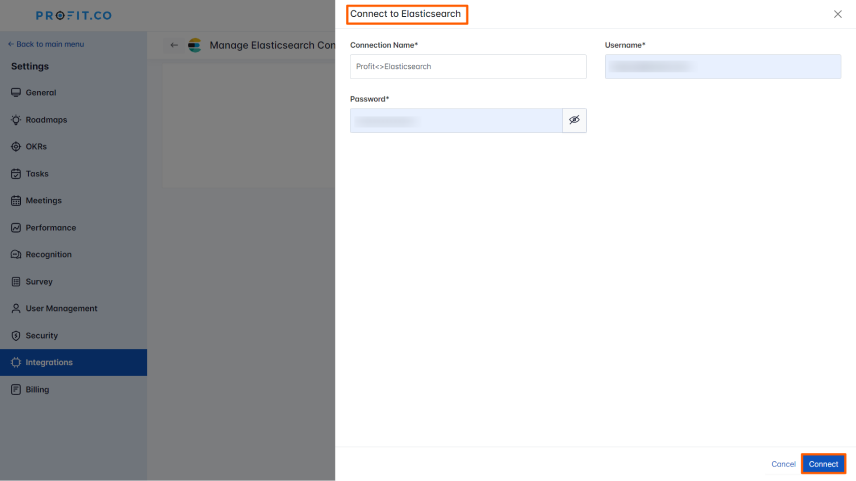Image resolution: width=856 pixels, height=481 pixels.
Task: Click the Tasks calendar-check icon
Action: pyautogui.click(x=16, y=174)
